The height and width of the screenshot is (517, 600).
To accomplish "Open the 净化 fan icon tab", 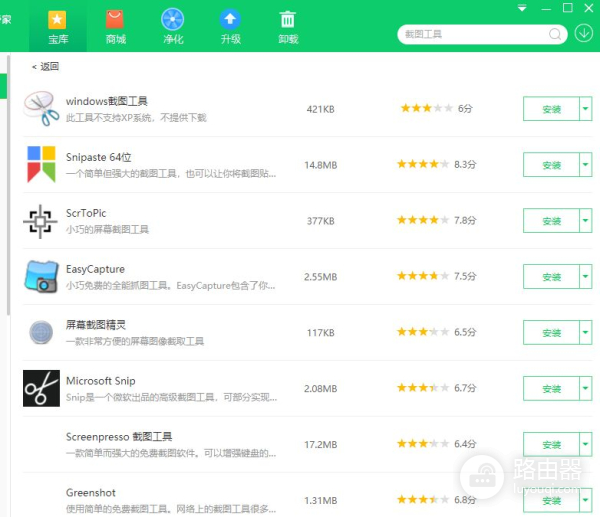I will click(173, 27).
